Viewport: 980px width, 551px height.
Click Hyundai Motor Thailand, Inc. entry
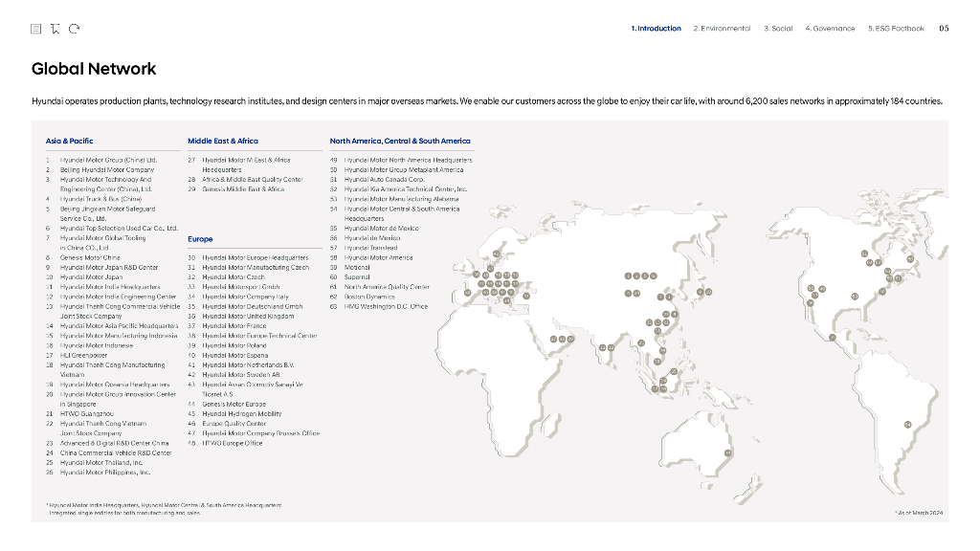(x=101, y=463)
